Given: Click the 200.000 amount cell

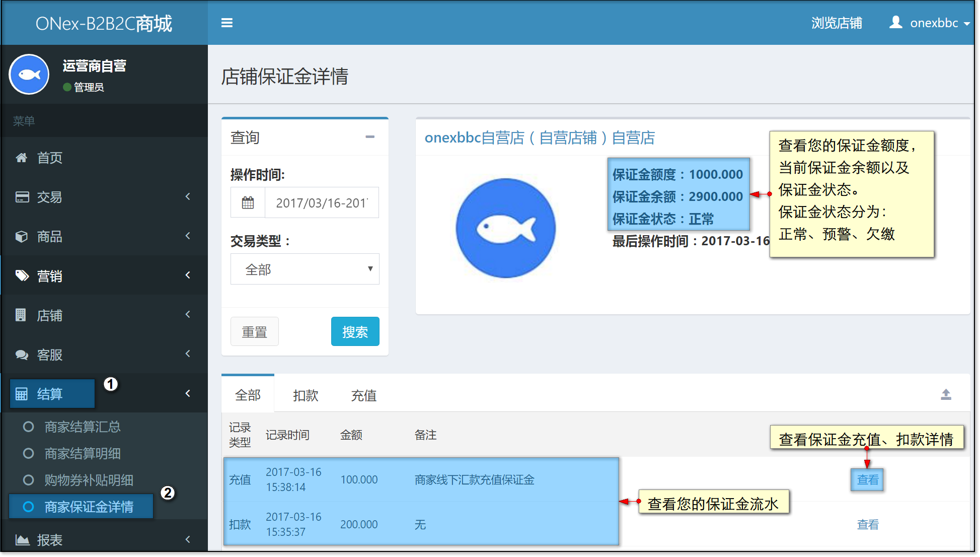Looking at the screenshot, I should click(359, 524).
